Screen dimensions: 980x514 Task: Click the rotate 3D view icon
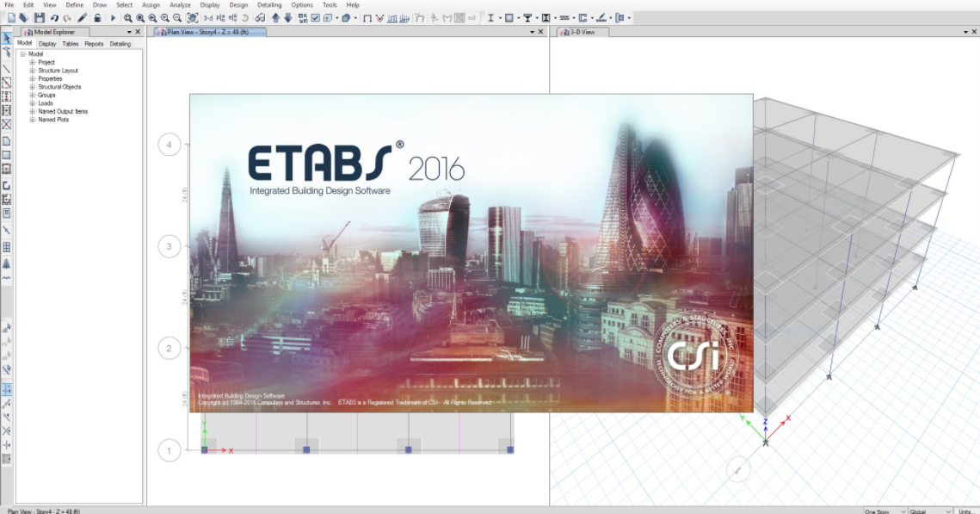pos(245,18)
